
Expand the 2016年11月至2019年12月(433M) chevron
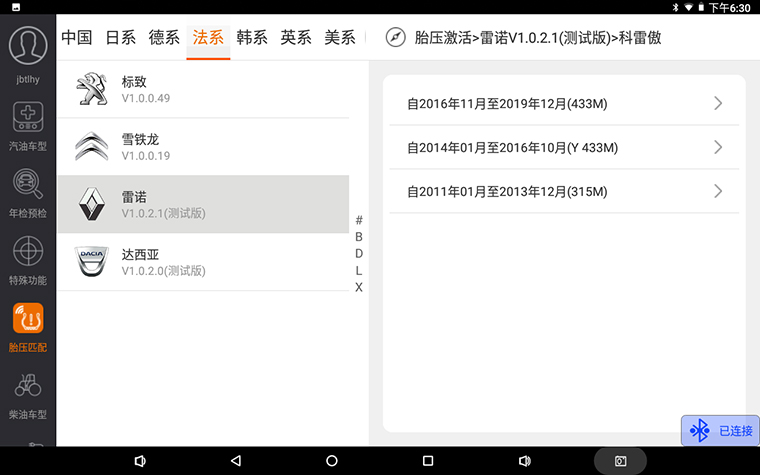718,103
